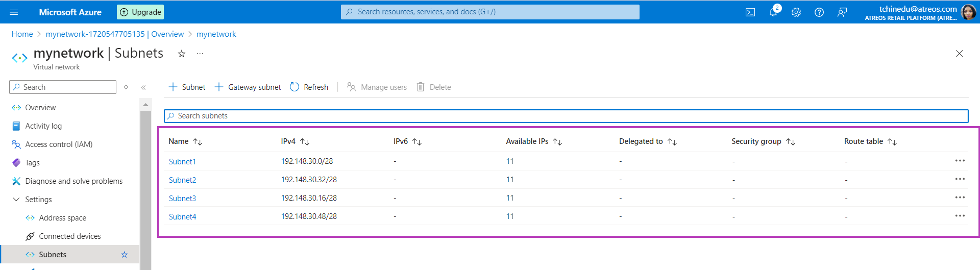
Task: Open Activity log in sidebar
Action: pyautogui.click(x=43, y=126)
